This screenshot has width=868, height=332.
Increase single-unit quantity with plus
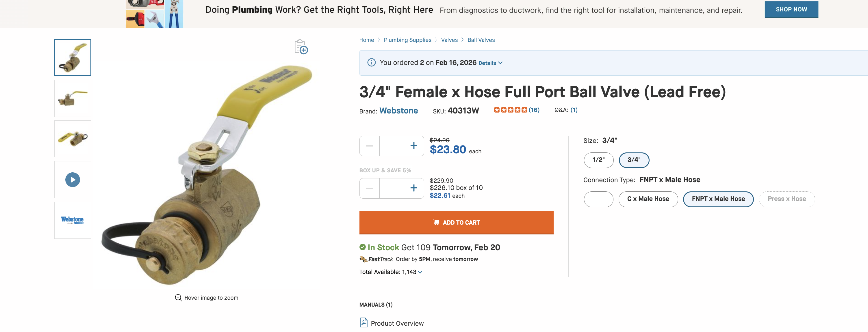click(x=414, y=146)
